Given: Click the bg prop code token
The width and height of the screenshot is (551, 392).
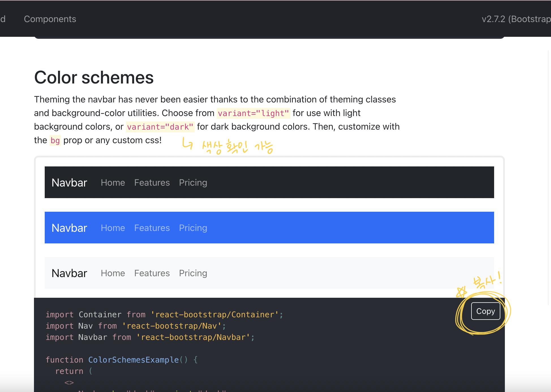Looking at the screenshot, I should tap(55, 140).
